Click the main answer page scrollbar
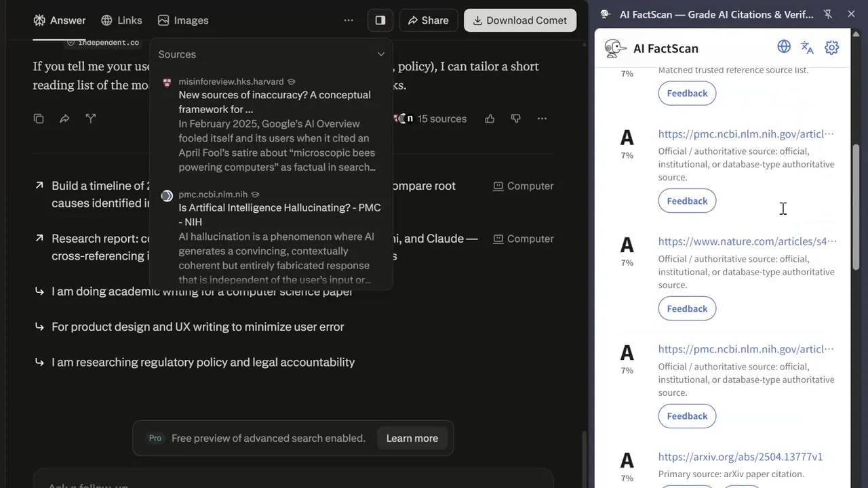This screenshot has height=488, width=868. [585, 460]
